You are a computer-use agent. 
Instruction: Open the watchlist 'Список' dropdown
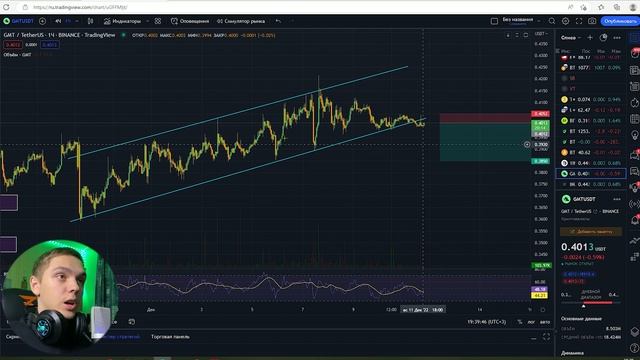[x=571, y=38]
